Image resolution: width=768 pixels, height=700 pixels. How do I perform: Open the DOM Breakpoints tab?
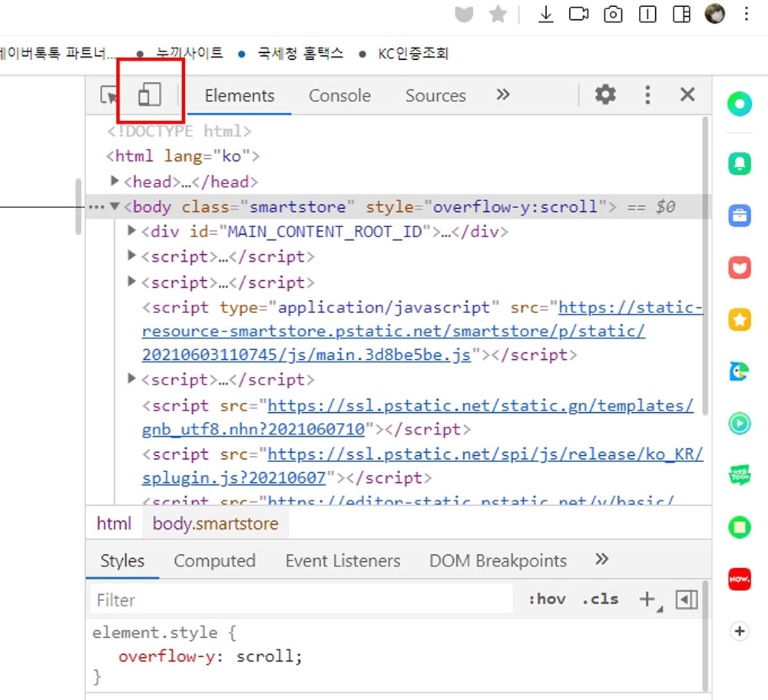(498, 560)
